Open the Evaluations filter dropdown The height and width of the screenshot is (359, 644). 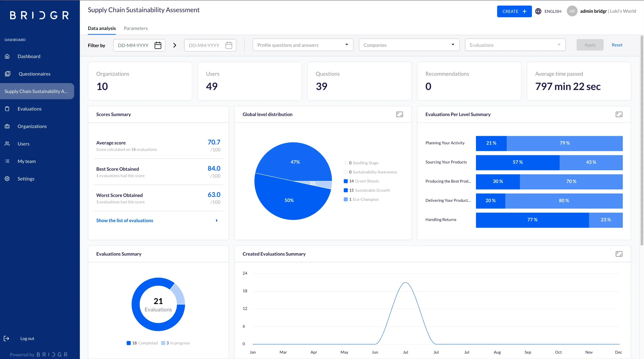pos(515,45)
